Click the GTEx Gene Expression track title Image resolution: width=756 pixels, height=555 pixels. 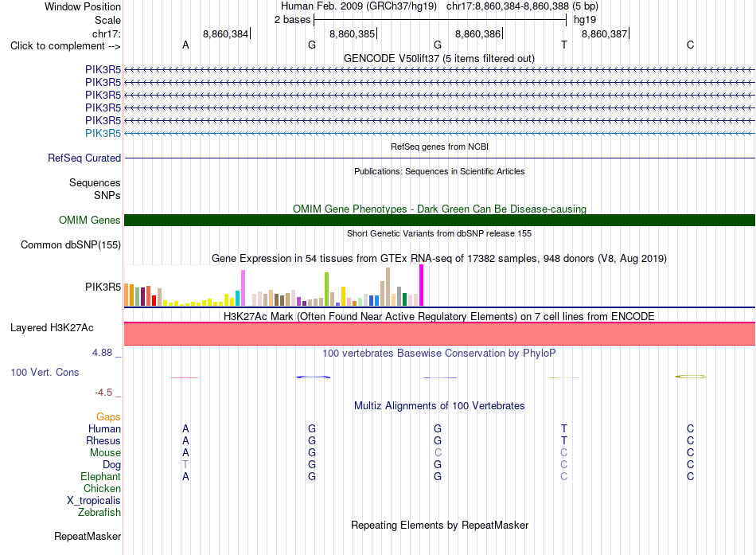click(x=439, y=258)
